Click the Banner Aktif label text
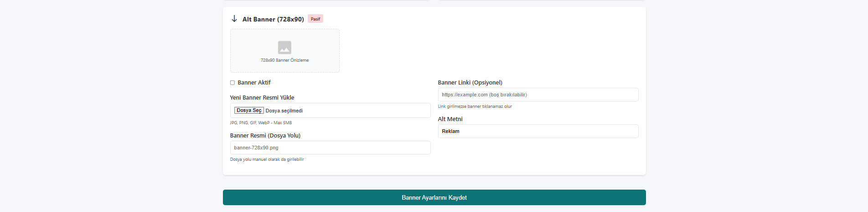Viewport: 868px width, 212px height. click(254, 83)
